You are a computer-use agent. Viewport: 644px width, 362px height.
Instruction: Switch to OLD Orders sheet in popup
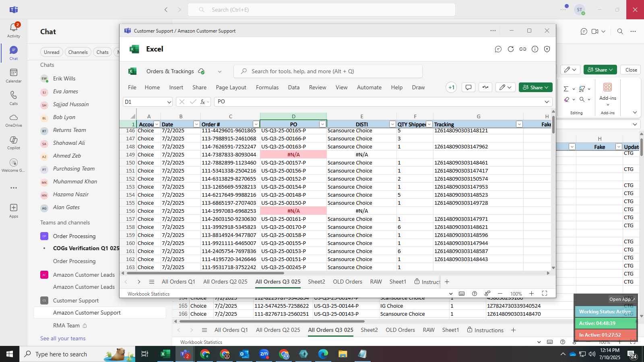pyautogui.click(x=347, y=282)
